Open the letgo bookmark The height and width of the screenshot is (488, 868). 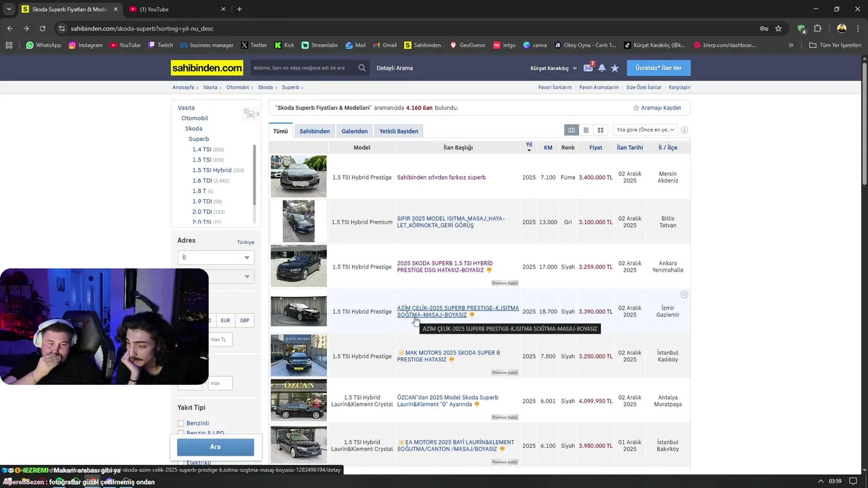coord(504,45)
